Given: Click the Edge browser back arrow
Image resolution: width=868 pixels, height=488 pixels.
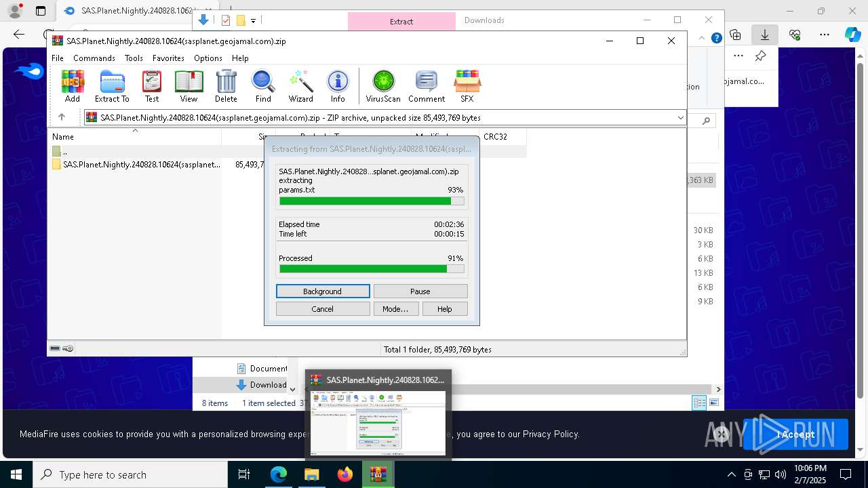Looking at the screenshot, I should [x=19, y=35].
